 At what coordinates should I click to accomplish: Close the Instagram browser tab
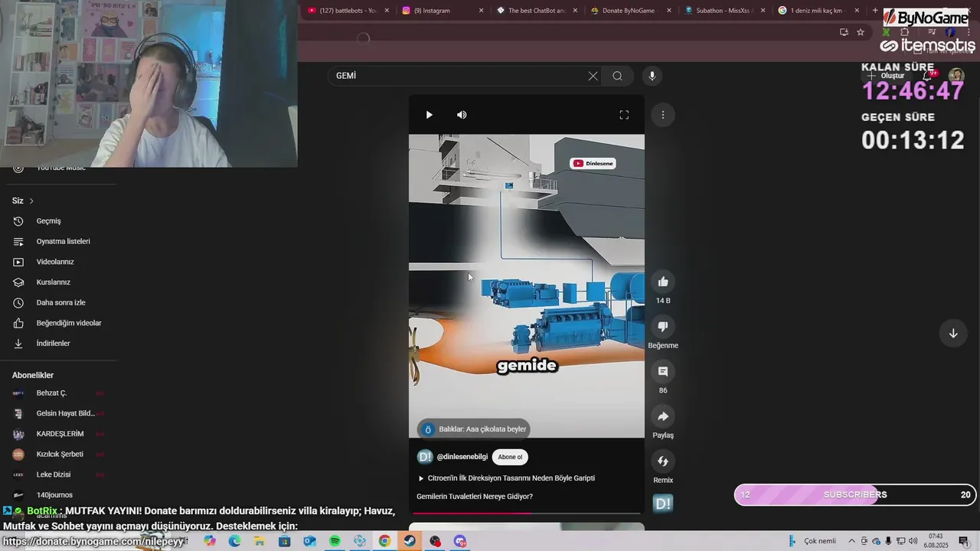tap(481, 11)
